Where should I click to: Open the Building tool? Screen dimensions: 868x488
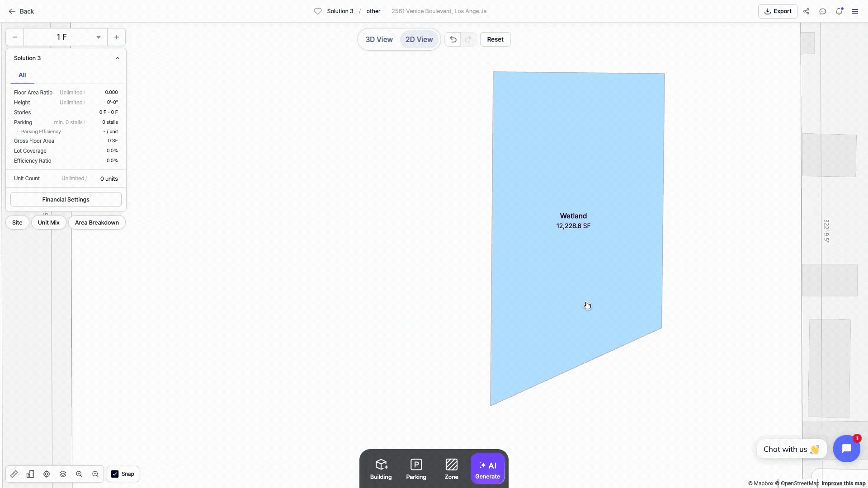(381, 469)
